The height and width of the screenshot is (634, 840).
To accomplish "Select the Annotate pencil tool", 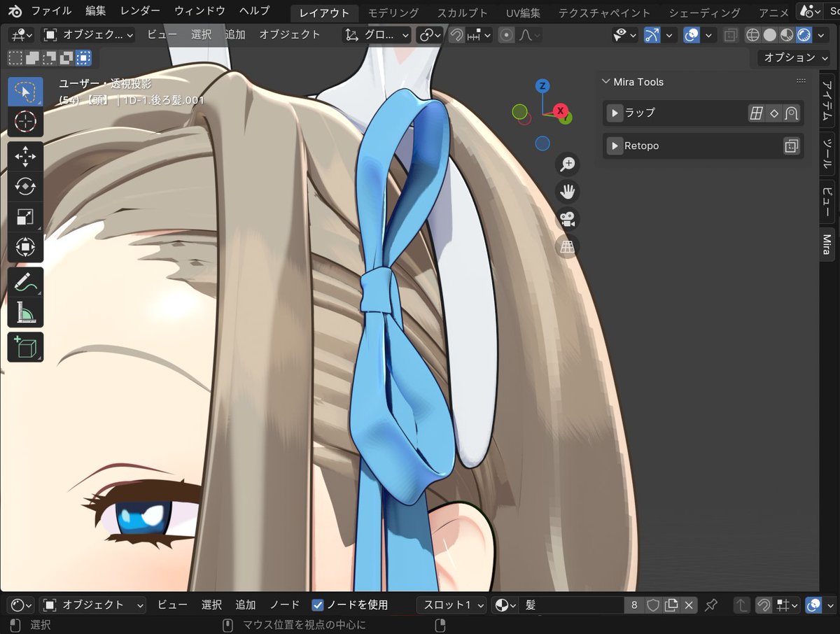I will (x=25, y=282).
